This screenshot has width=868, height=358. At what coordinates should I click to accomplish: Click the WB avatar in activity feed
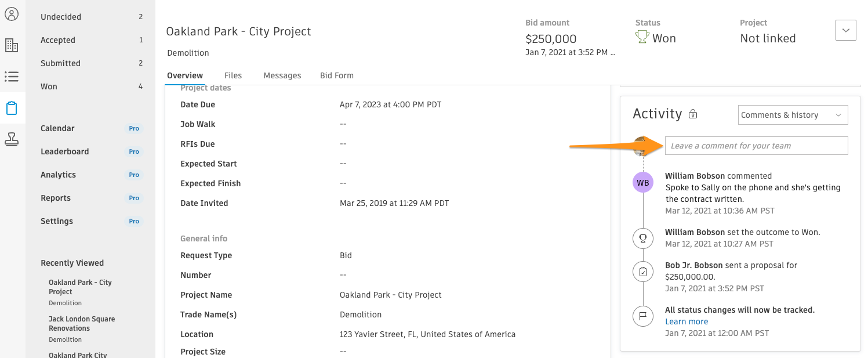pyautogui.click(x=643, y=183)
